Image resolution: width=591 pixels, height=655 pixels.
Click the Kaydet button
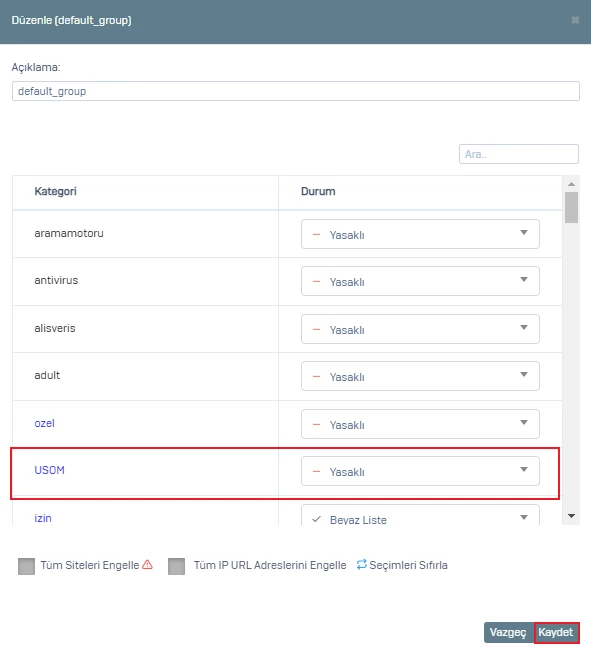point(556,632)
